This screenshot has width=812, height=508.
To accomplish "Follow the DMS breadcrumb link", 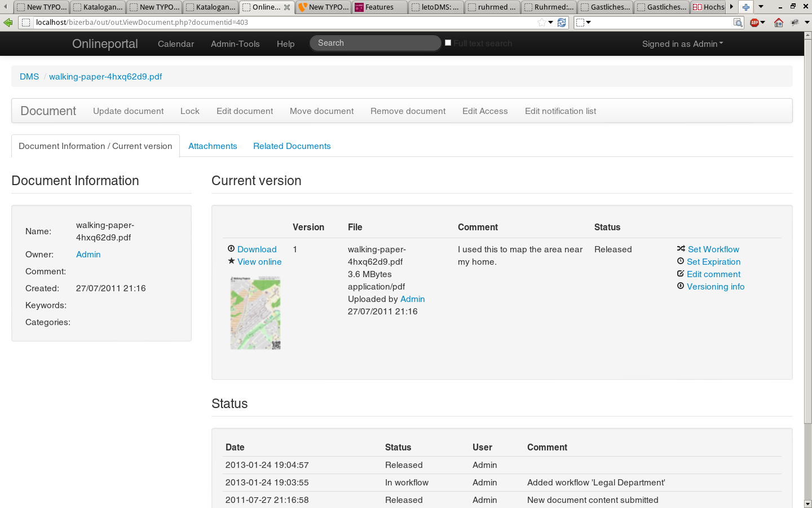I will pyautogui.click(x=29, y=77).
